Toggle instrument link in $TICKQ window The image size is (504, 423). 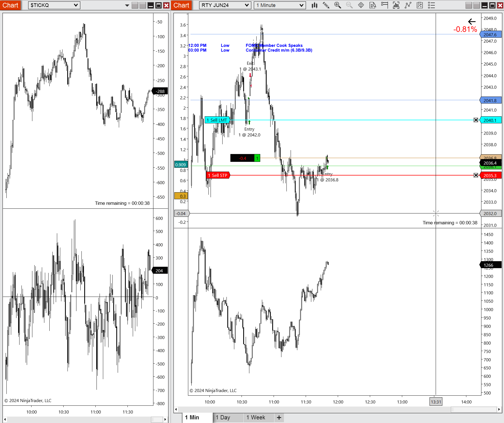(x=135, y=5)
